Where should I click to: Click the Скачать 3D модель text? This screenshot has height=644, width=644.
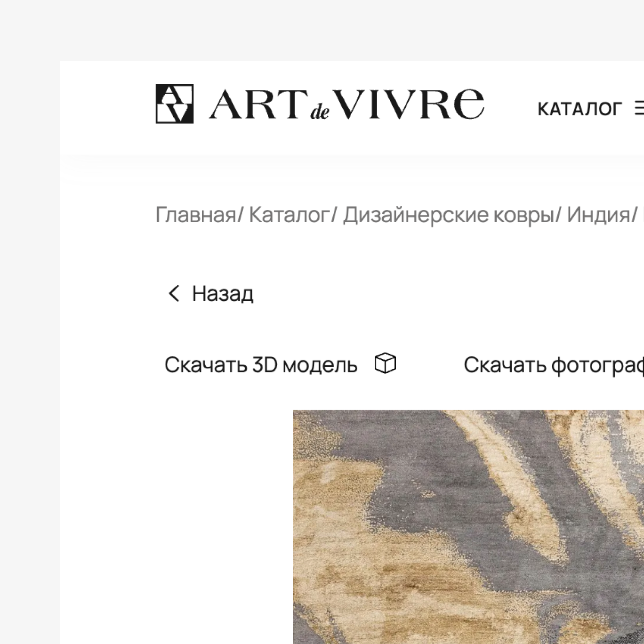tap(261, 364)
